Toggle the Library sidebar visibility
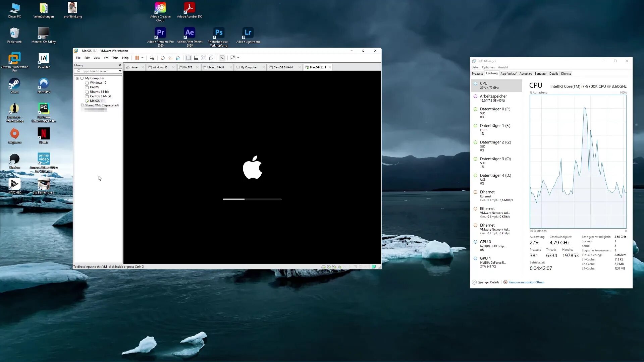 click(189, 58)
